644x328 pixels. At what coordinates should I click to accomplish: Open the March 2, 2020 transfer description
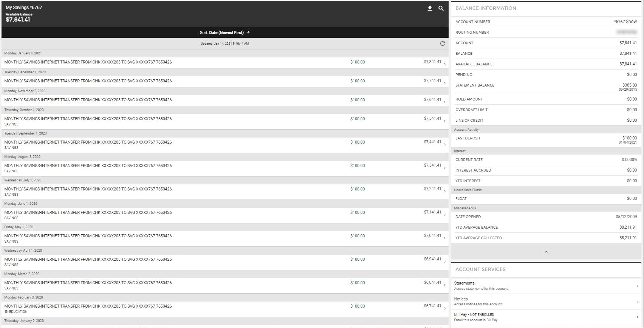point(88,283)
